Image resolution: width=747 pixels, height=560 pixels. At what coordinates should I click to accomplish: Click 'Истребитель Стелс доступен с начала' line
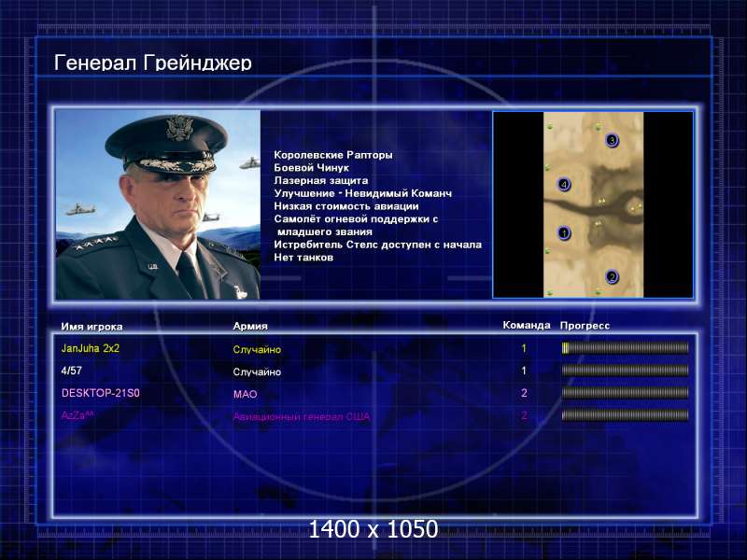tap(378, 245)
